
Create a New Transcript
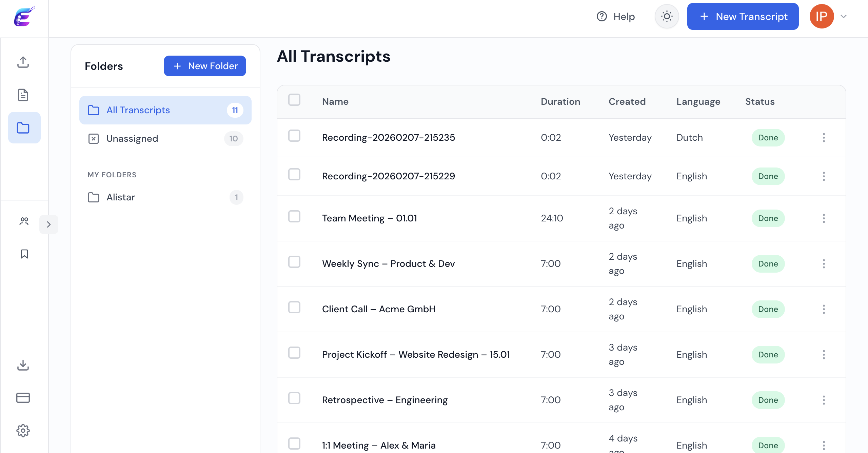(x=743, y=16)
